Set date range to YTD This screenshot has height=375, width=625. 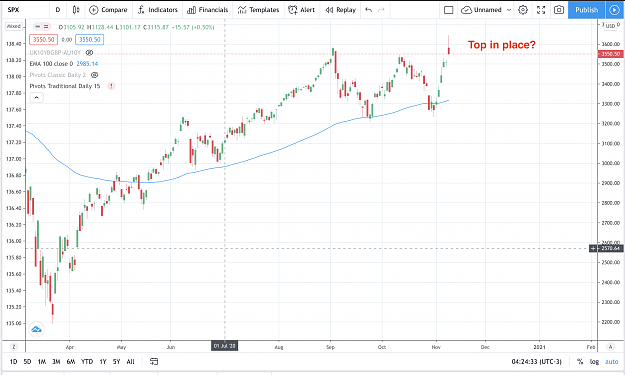[x=87, y=362]
